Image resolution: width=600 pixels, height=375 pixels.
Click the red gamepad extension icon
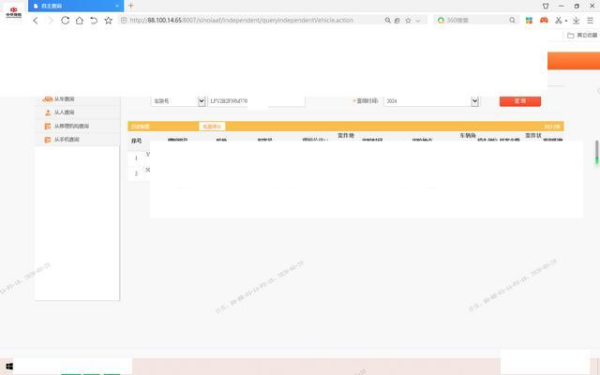click(544, 20)
